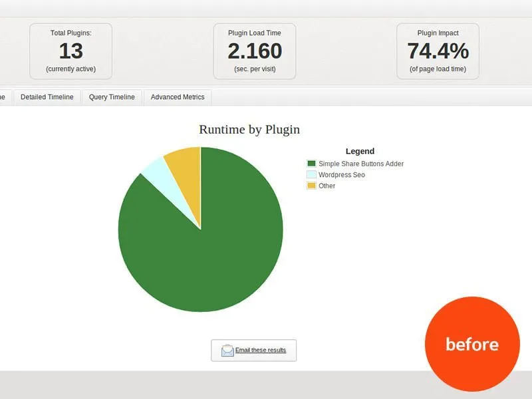
Task: Click the Plugin Load Time 2.160 box
Action: tap(255, 51)
